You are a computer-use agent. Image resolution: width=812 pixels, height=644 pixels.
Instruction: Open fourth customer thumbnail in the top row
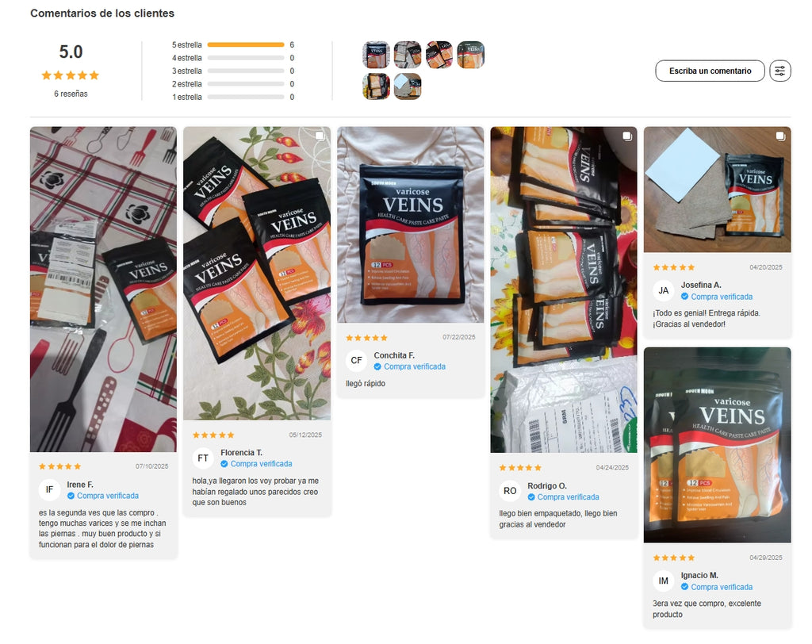471,55
